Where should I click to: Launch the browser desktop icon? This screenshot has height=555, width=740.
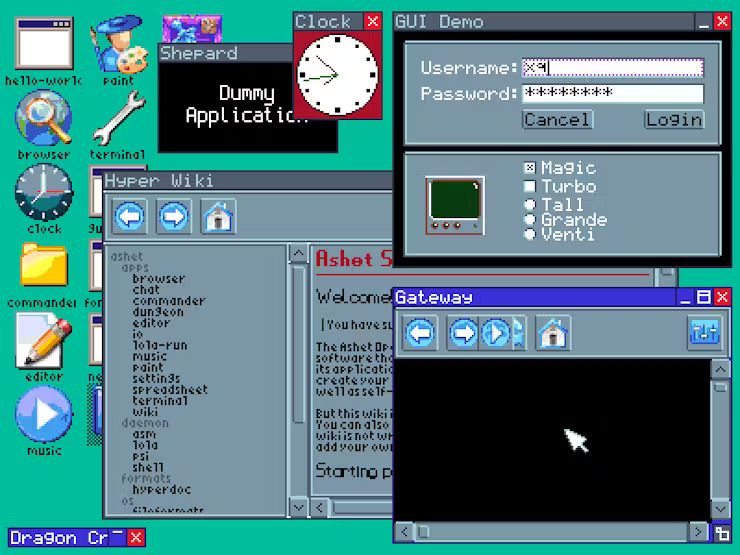43,119
